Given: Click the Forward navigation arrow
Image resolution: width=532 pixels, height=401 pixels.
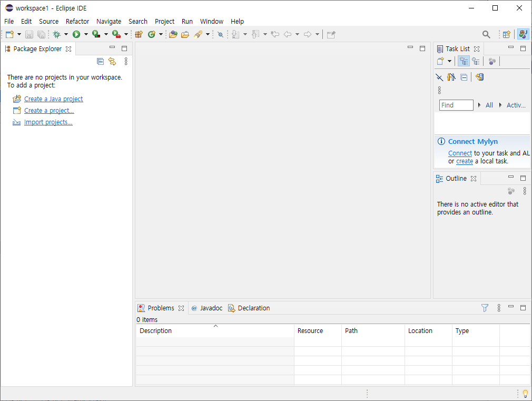Looking at the screenshot, I should 308,34.
